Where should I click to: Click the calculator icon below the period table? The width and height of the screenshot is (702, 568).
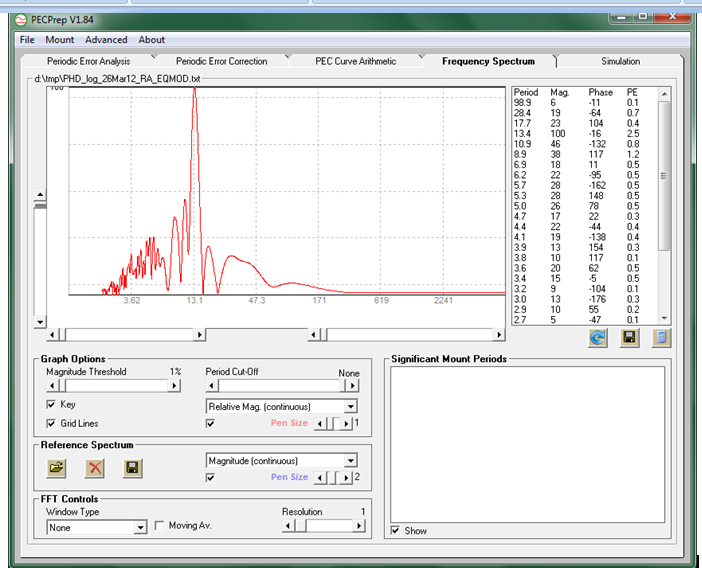[661, 338]
